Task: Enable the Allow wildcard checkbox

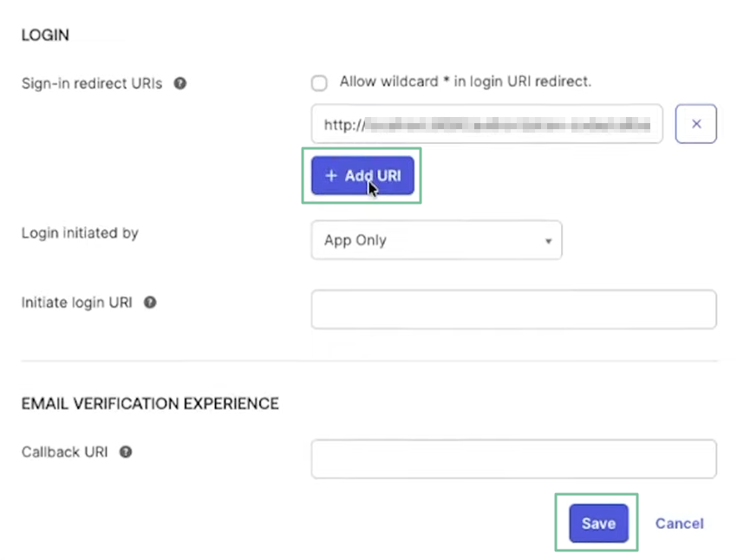Action: pyautogui.click(x=320, y=83)
